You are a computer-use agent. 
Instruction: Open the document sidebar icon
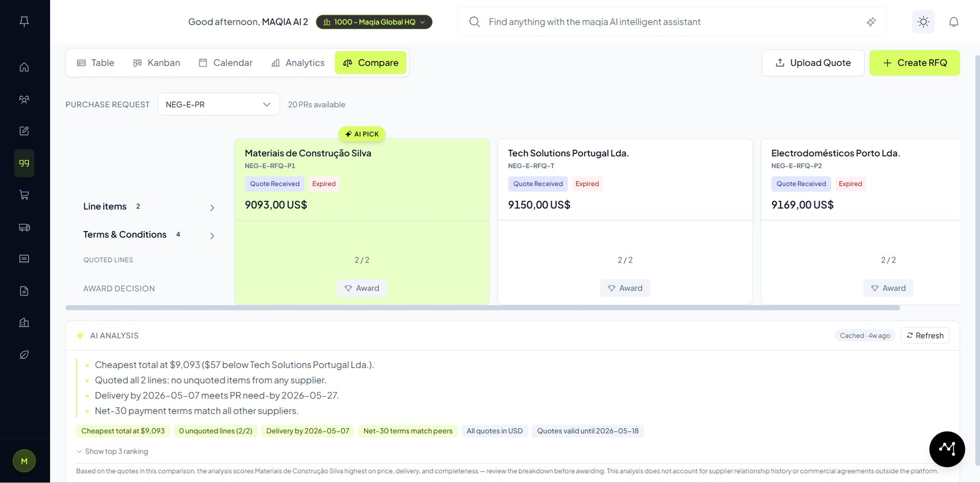tap(24, 290)
